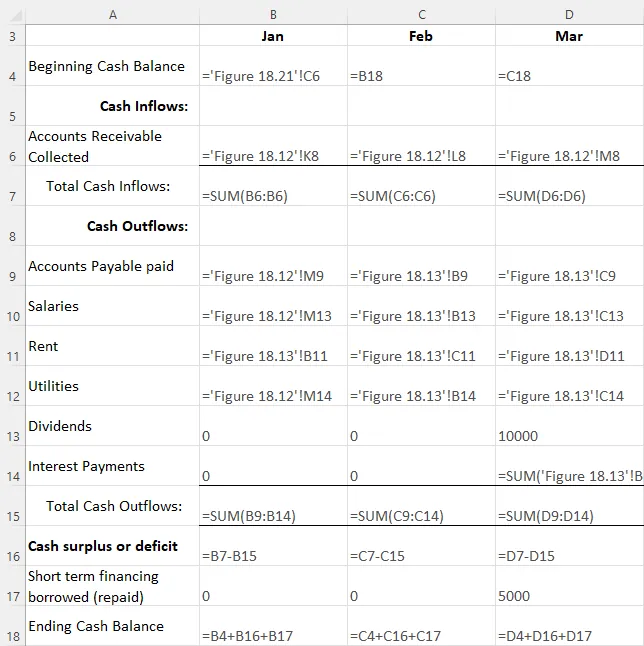Screen dimensions: 644x646
Task: Select row 13 header
Action: [12, 436]
